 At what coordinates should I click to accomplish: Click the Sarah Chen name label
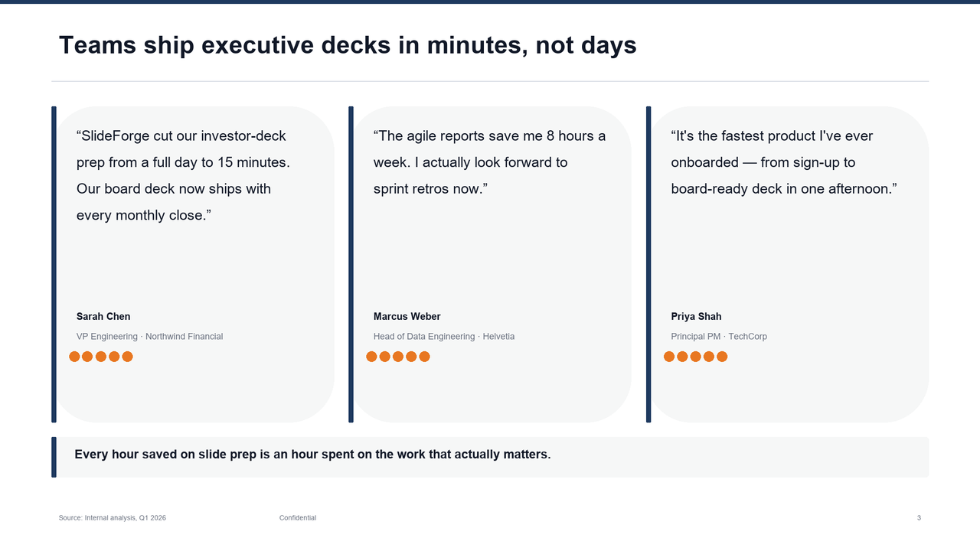[x=103, y=317]
